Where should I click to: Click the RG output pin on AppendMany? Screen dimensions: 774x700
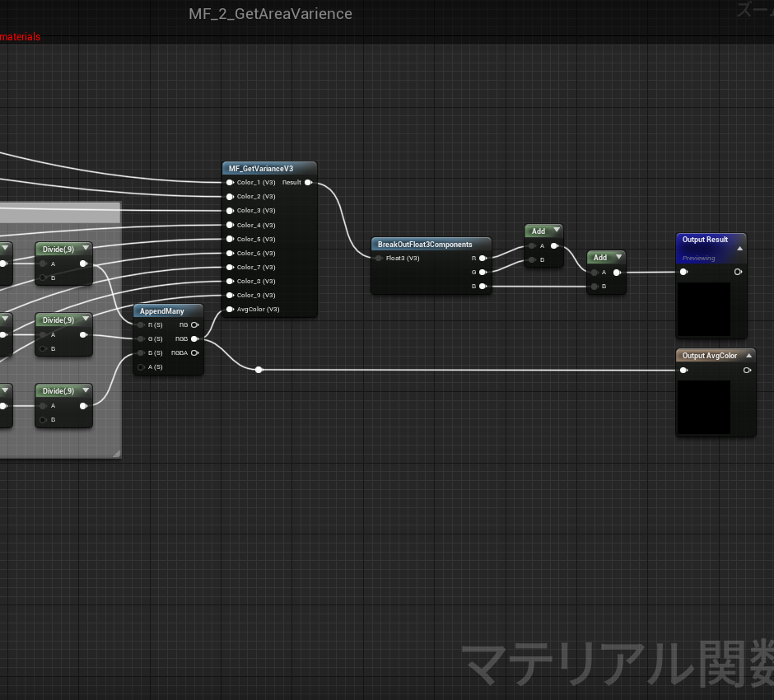(x=195, y=324)
